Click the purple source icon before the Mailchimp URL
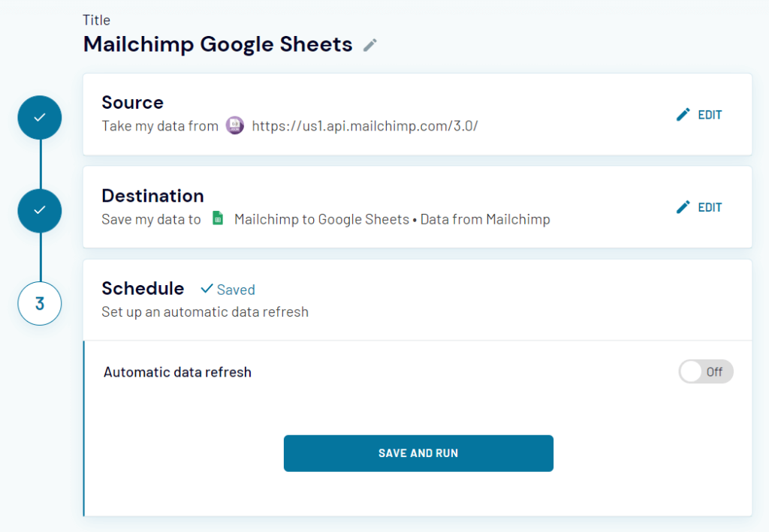This screenshot has width=769, height=532. click(x=235, y=126)
